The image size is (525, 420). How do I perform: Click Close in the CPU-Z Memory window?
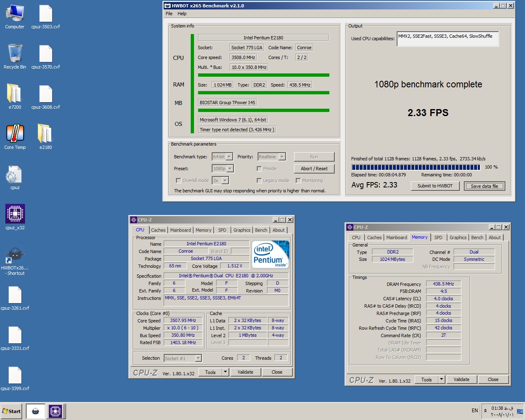[493, 379]
